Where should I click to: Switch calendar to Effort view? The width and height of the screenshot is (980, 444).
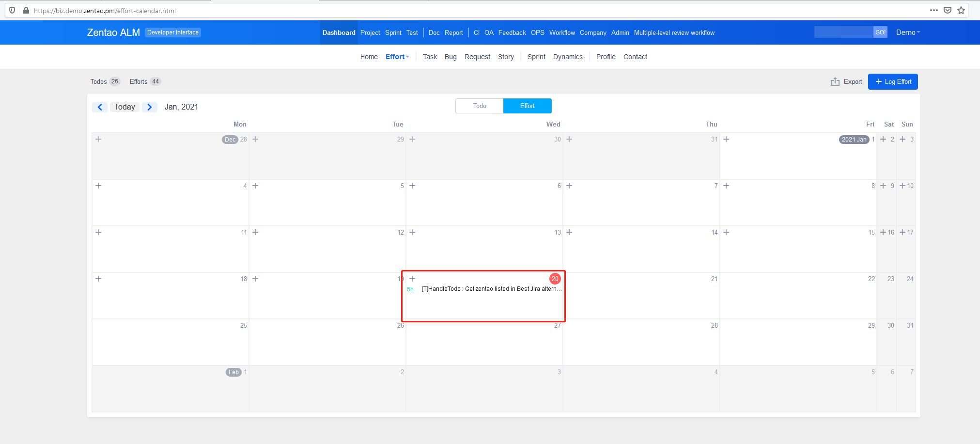[x=527, y=106]
